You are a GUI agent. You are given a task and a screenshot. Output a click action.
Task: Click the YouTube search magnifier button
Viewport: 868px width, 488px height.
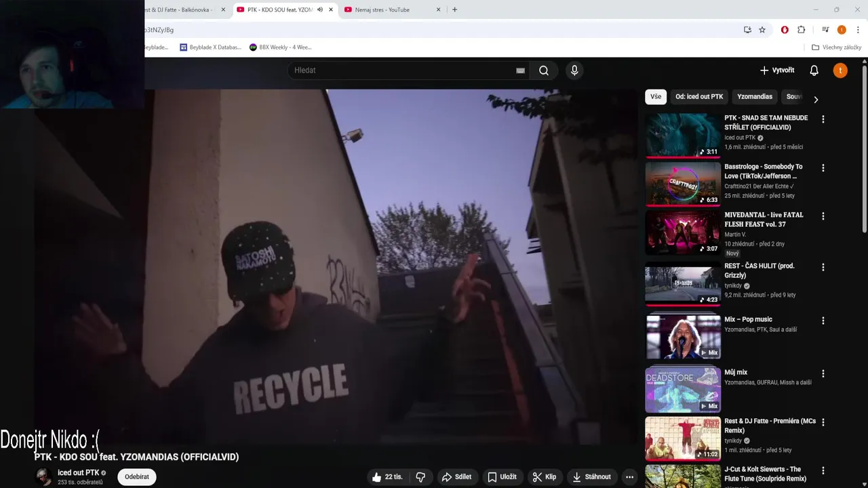pyautogui.click(x=544, y=70)
